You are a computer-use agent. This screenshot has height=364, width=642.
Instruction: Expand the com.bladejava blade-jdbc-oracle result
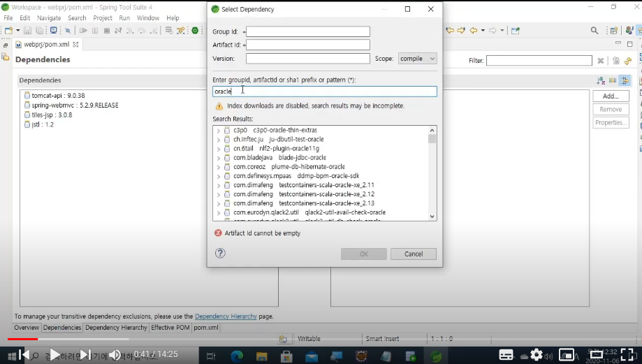(218, 158)
